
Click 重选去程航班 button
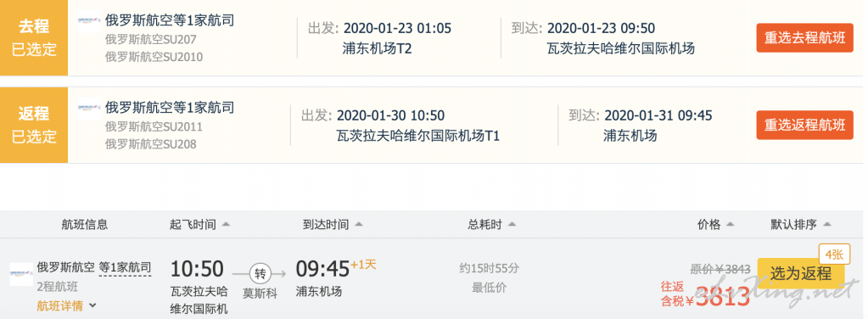(x=805, y=37)
